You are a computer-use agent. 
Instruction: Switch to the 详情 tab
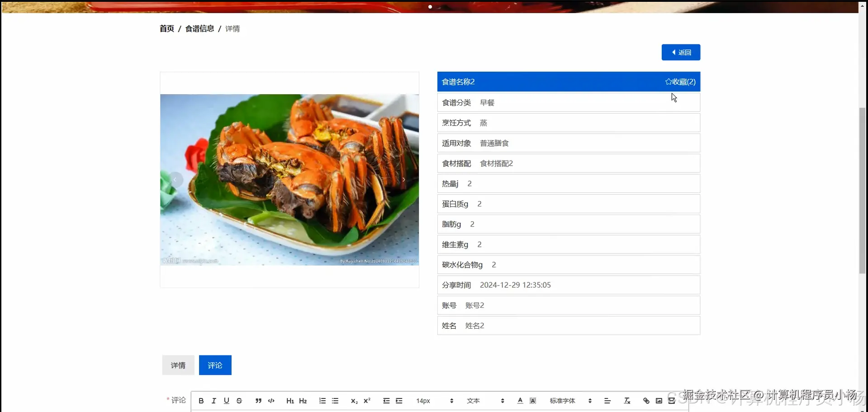tap(178, 365)
